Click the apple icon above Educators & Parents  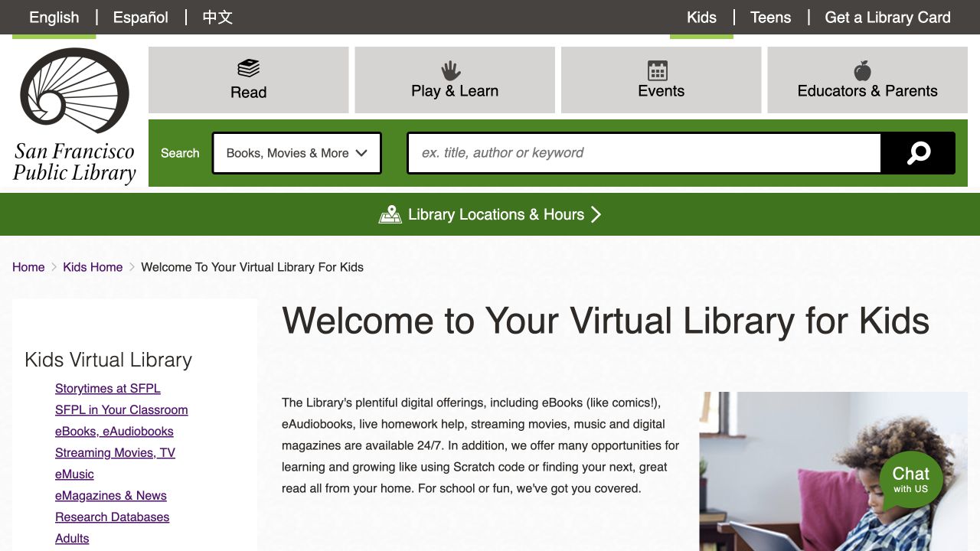click(863, 70)
